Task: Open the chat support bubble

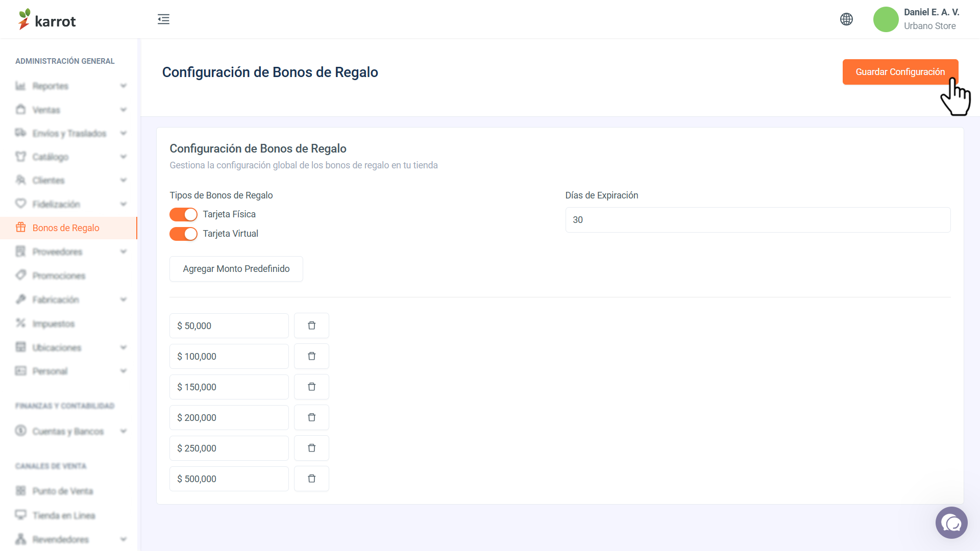Action: 951,522
